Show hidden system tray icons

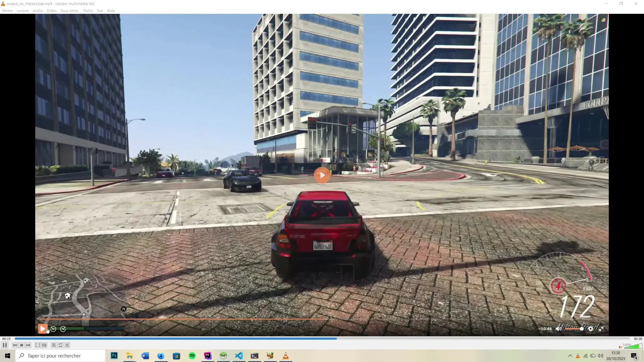[x=570, y=356]
